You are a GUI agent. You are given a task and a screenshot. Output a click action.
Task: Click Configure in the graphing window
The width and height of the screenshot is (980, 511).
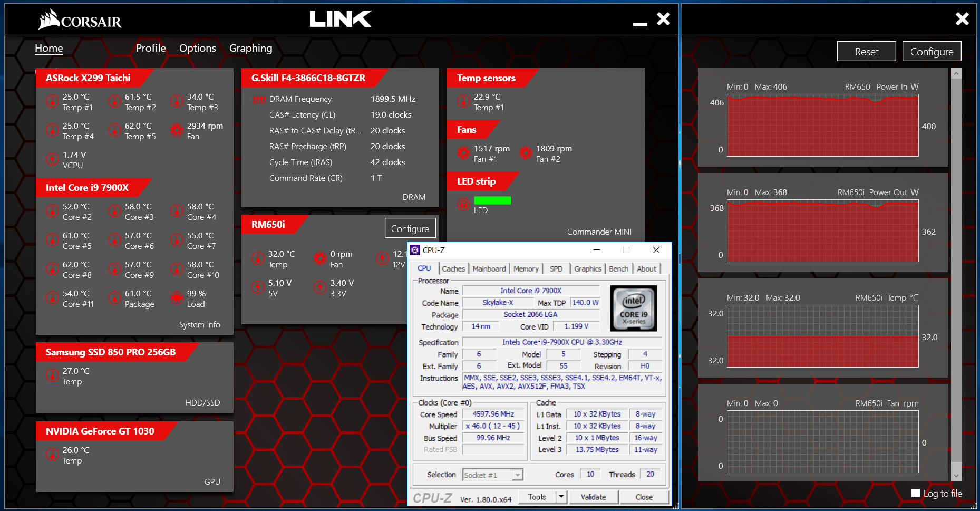932,52
